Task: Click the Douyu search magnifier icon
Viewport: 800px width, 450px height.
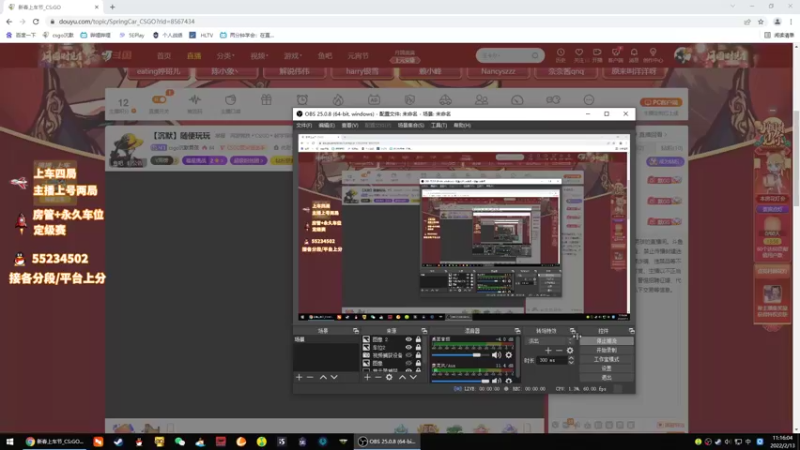Action: click(535, 55)
